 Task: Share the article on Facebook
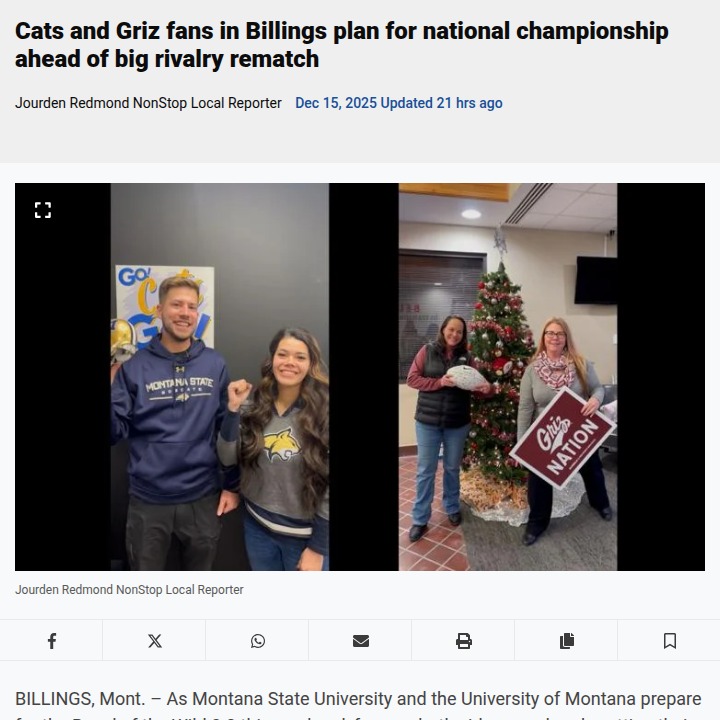[x=52, y=641]
